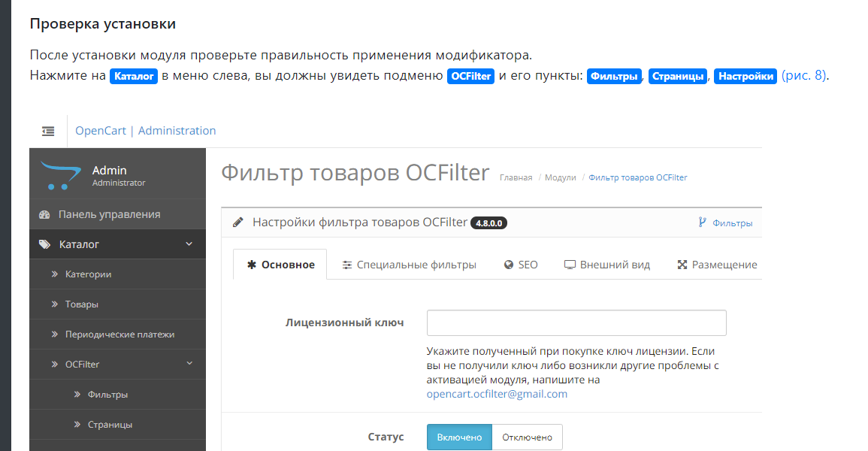The width and height of the screenshot is (868, 451).
Task: Focus the Лицензионный ключ input field
Action: point(576,322)
